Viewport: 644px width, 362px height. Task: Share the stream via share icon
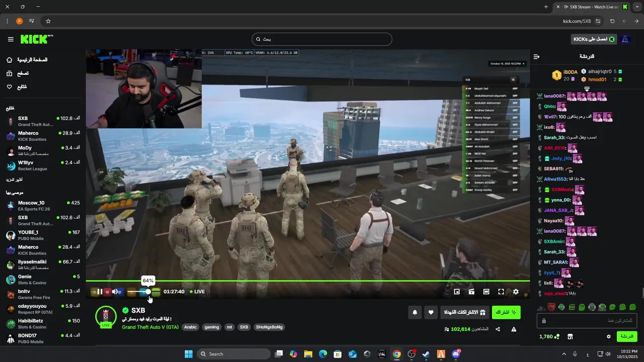[498, 329]
